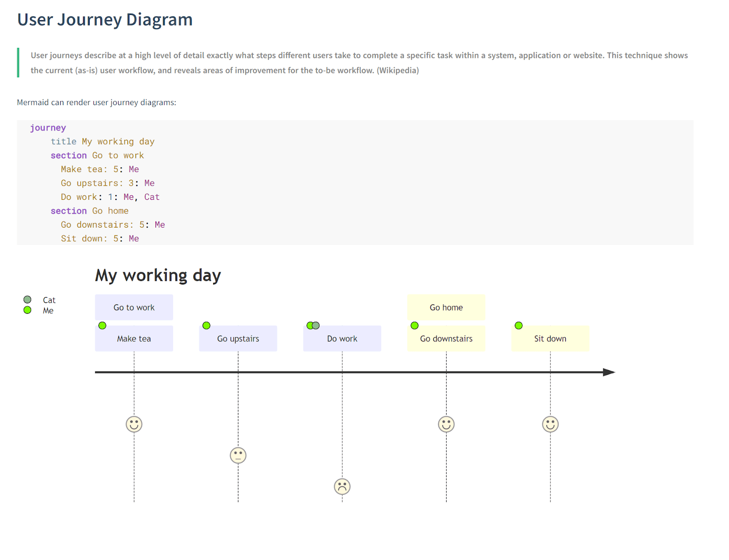Select the Sit down task box

tap(550, 338)
